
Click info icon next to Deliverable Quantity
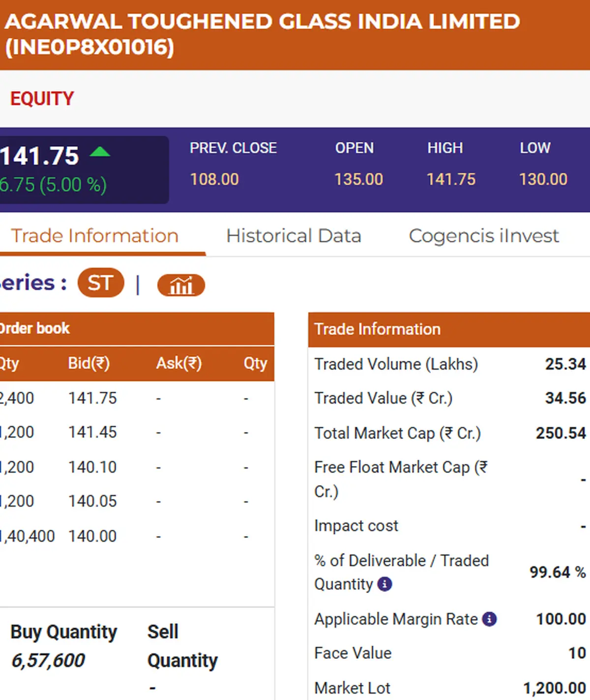click(x=384, y=584)
